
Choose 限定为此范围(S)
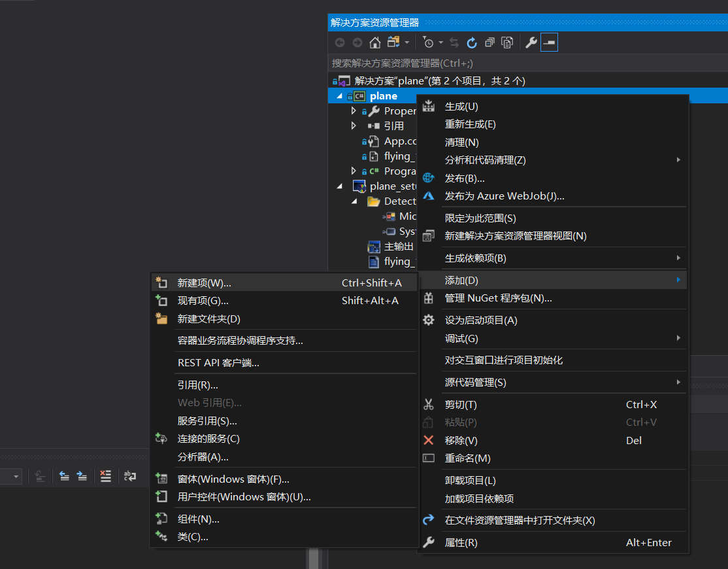553,218
